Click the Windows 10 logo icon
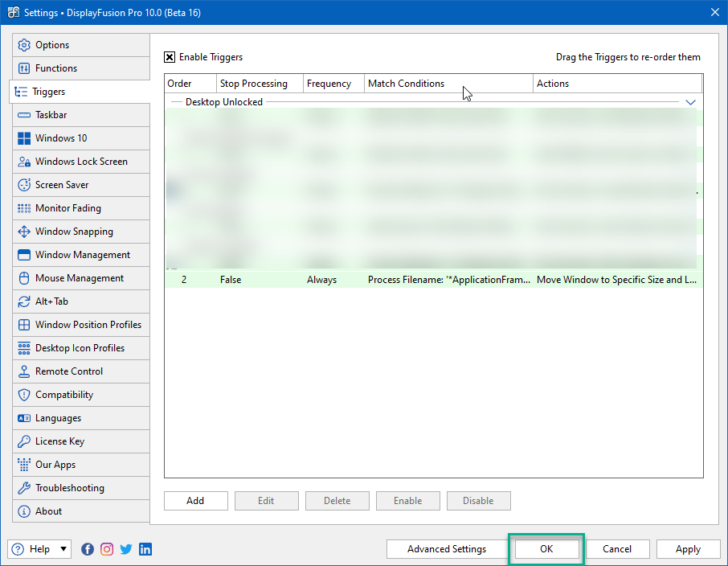Screen dimensions: 728x566 (23, 138)
